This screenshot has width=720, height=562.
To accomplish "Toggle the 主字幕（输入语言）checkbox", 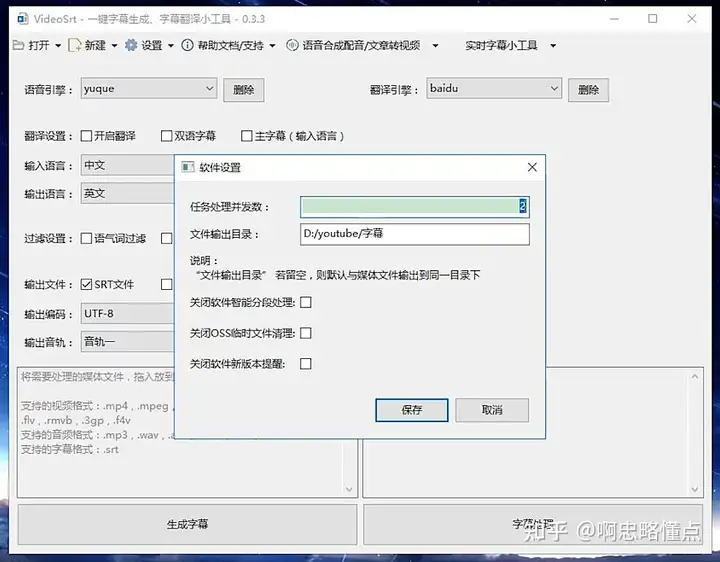I will (x=247, y=136).
